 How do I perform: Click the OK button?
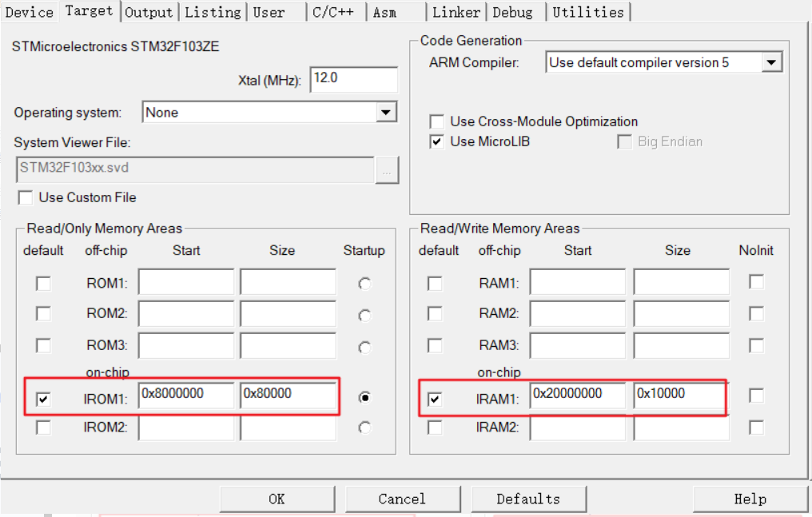click(x=277, y=498)
